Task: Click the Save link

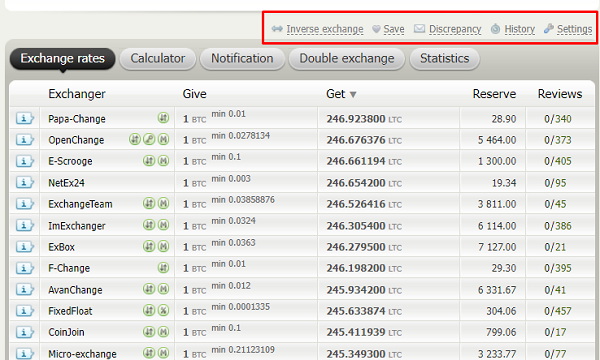Action: coord(394,29)
